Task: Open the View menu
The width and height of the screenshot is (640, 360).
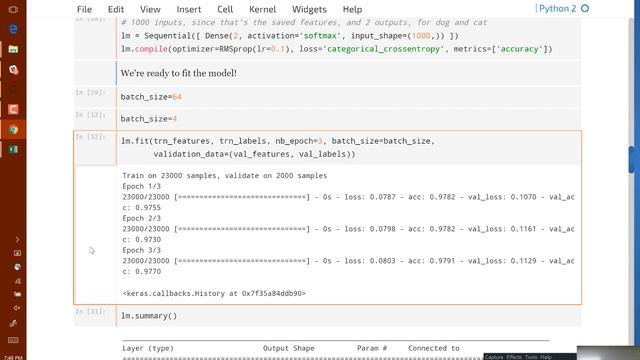Action: 150,9
